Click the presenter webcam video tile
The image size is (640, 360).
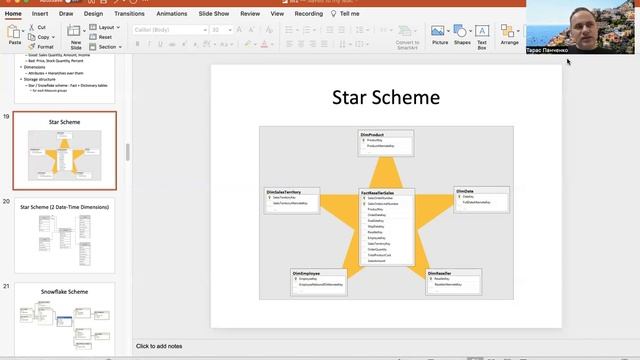(x=580, y=27)
